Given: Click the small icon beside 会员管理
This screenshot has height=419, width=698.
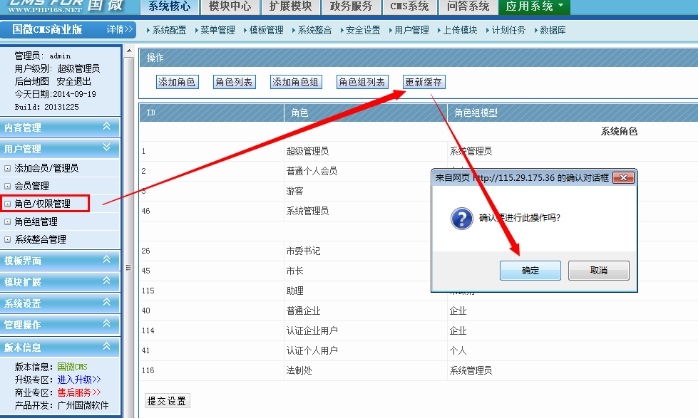Looking at the screenshot, I should (8, 186).
